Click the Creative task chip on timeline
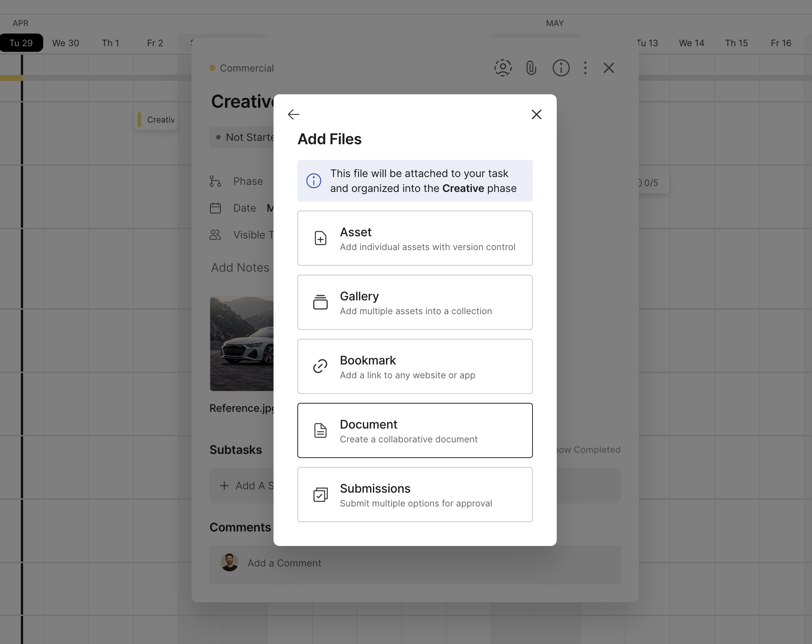 coord(156,120)
